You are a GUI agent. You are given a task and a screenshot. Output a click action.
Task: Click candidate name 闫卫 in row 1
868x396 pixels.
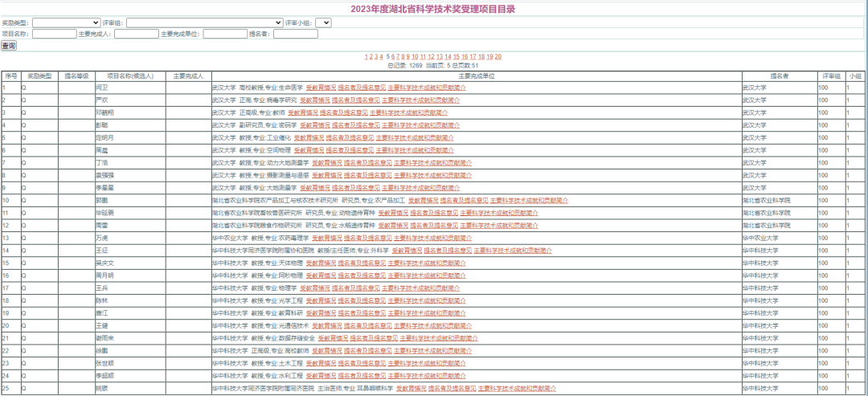point(101,88)
